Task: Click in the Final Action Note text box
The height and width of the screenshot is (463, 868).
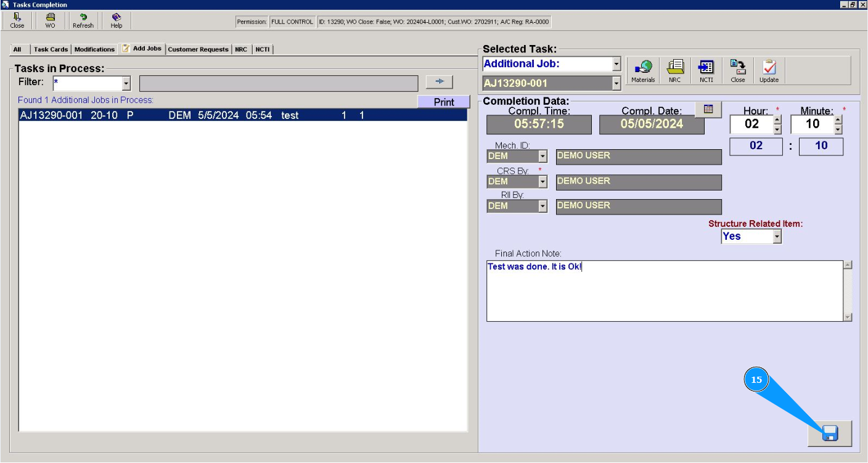Action: click(x=665, y=291)
